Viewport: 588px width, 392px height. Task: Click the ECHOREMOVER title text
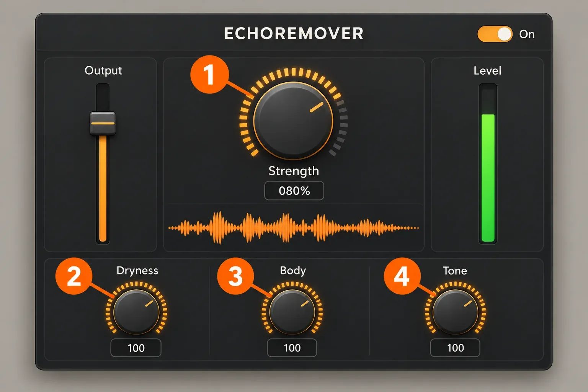(x=294, y=34)
